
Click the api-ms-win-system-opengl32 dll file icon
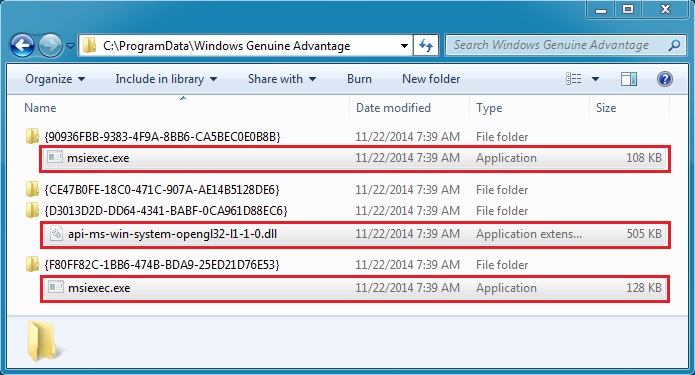(x=56, y=233)
